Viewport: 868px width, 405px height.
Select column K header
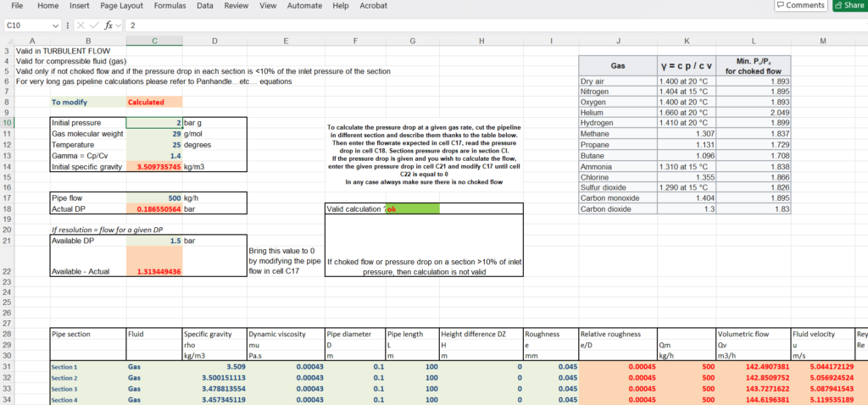pyautogui.click(x=687, y=41)
